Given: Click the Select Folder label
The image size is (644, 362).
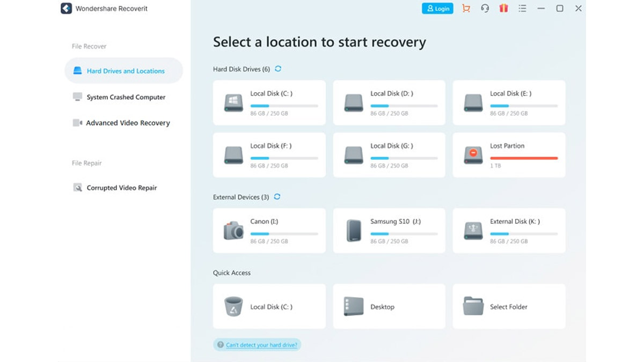Looking at the screenshot, I should (509, 307).
